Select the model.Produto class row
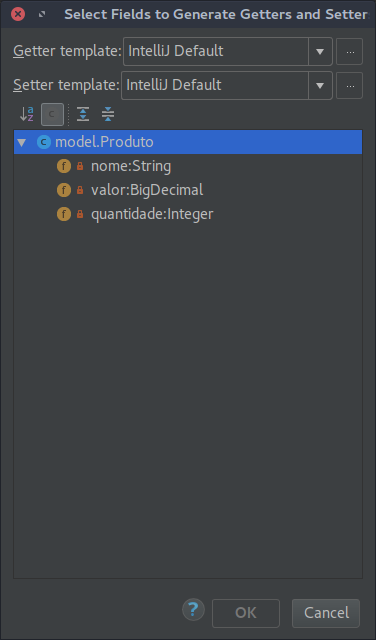376x640 pixels. (x=188, y=142)
